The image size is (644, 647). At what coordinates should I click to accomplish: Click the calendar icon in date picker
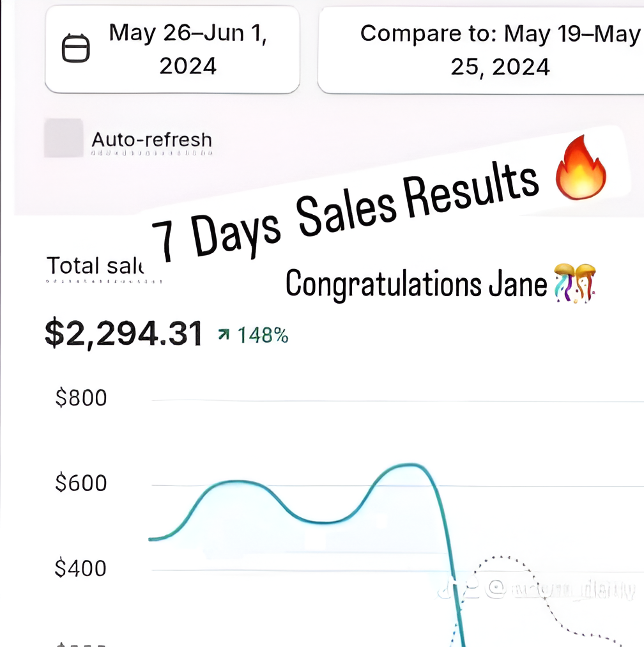(x=75, y=49)
